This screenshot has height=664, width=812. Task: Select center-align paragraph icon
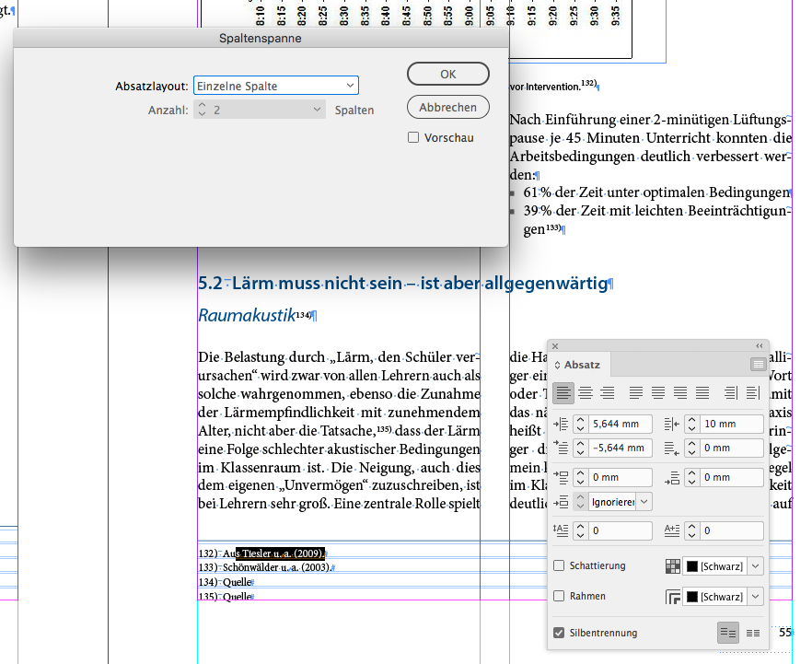pyautogui.click(x=586, y=392)
